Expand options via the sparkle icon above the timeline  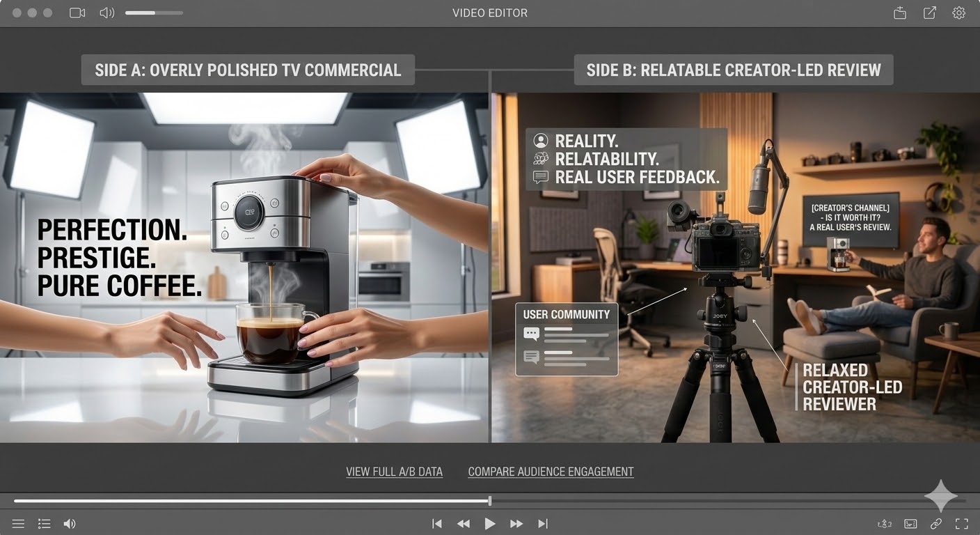940,495
